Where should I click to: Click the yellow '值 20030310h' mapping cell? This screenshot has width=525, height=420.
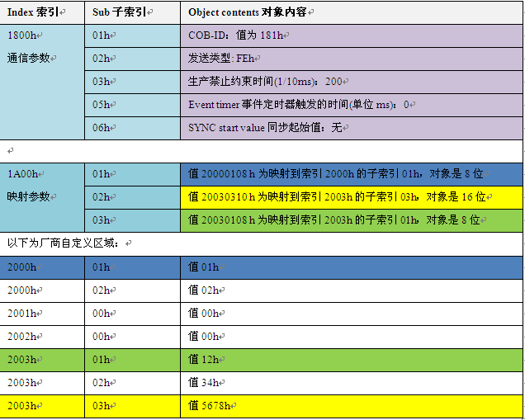pyautogui.click(x=352, y=197)
